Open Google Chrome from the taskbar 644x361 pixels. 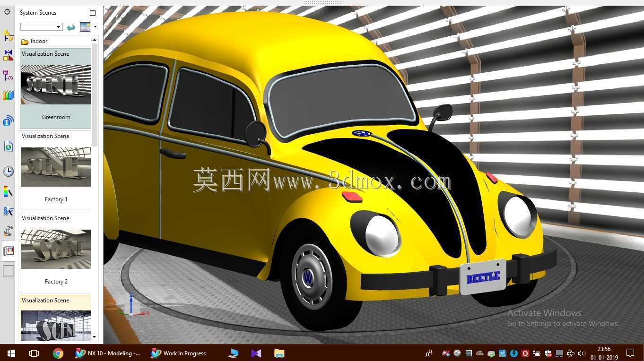[58, 353]
